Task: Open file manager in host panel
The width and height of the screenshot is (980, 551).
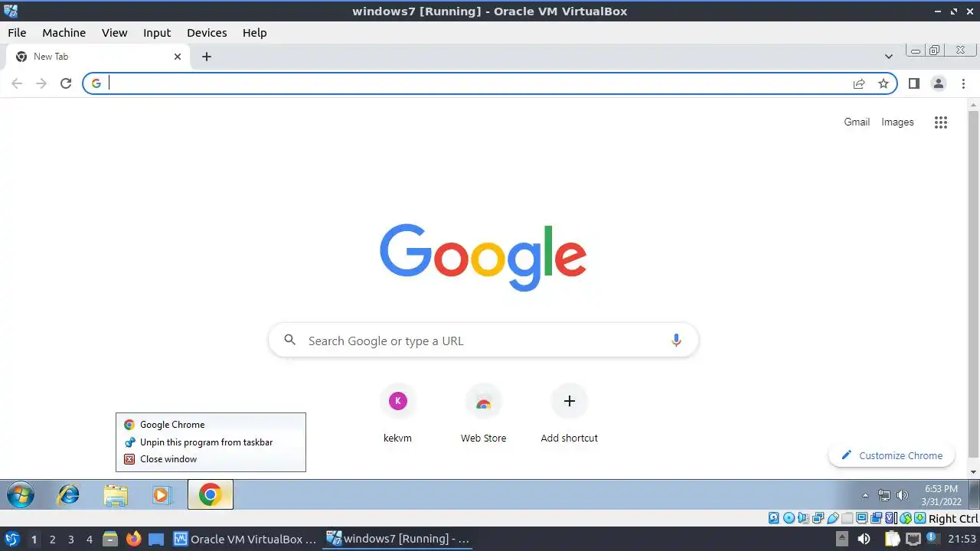Action: pos(110,539)
